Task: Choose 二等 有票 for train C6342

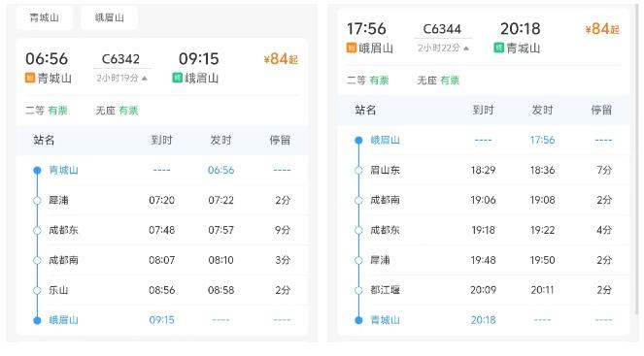Action: tap(47, 111)
